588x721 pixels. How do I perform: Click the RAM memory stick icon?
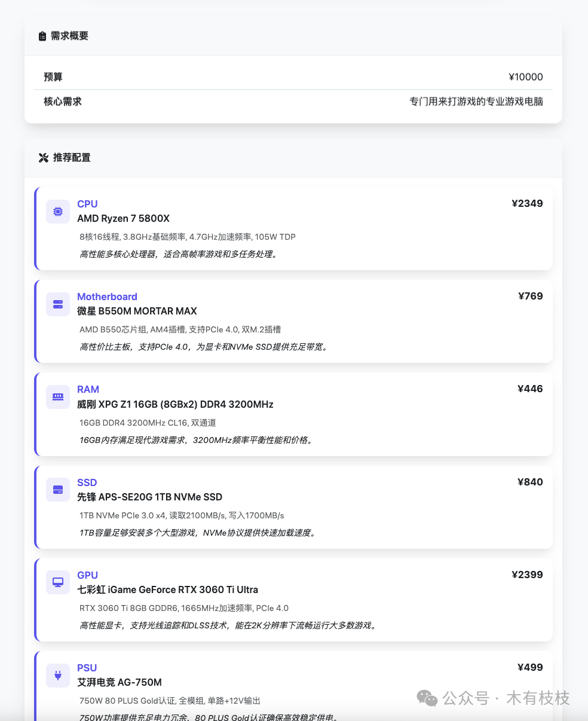point(58,397)
